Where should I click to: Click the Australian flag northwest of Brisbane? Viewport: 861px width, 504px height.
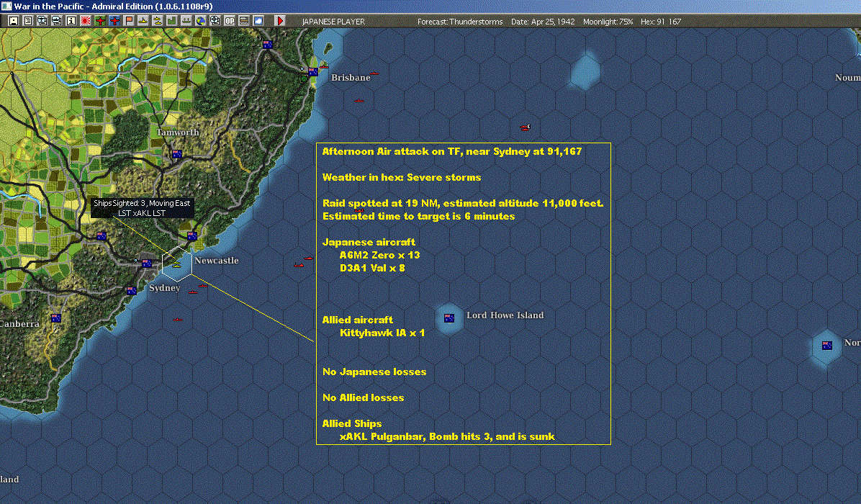267,45
